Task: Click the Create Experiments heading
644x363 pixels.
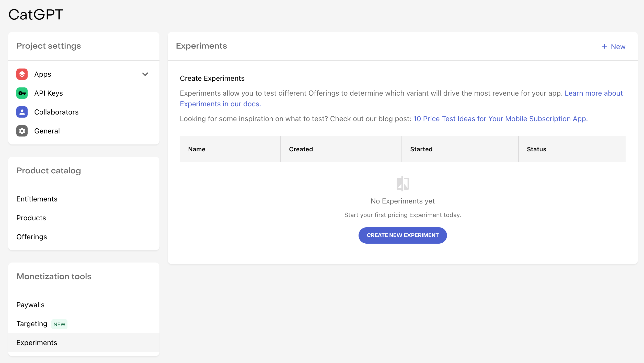Action: click(212, 78)
